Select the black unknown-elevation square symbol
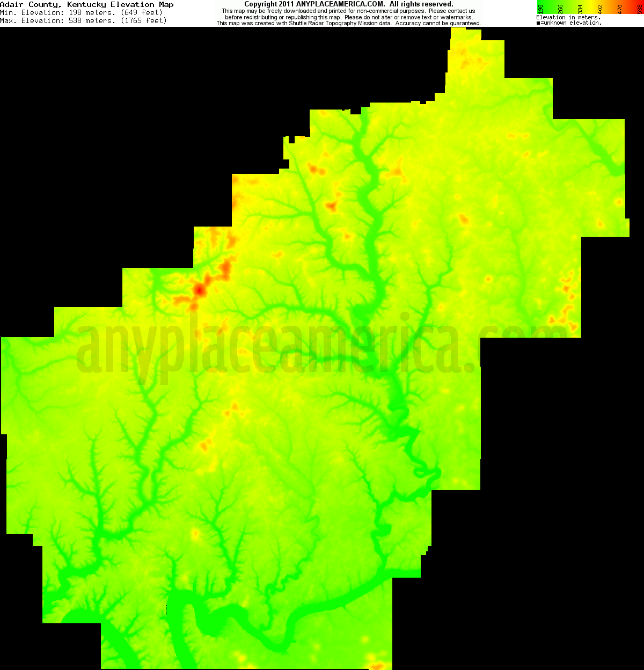Image resolution: width=644 pixels, height=670 pixels. coord(539,22)
